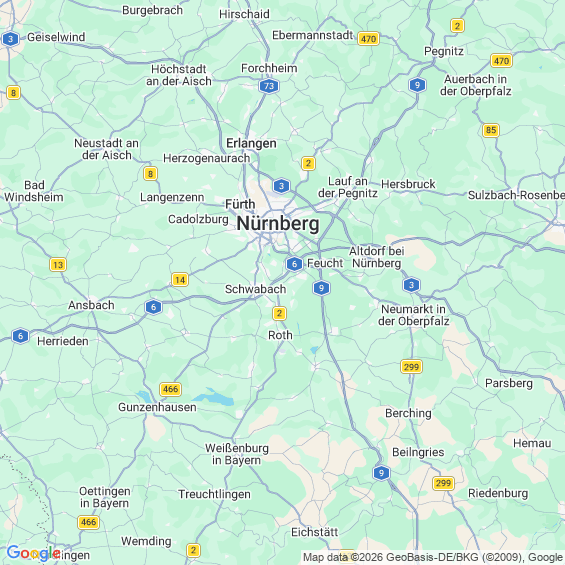Click the B299 marker south of Neumarkt
This screenshot has width=565, height=565.
tap(411, 367)
